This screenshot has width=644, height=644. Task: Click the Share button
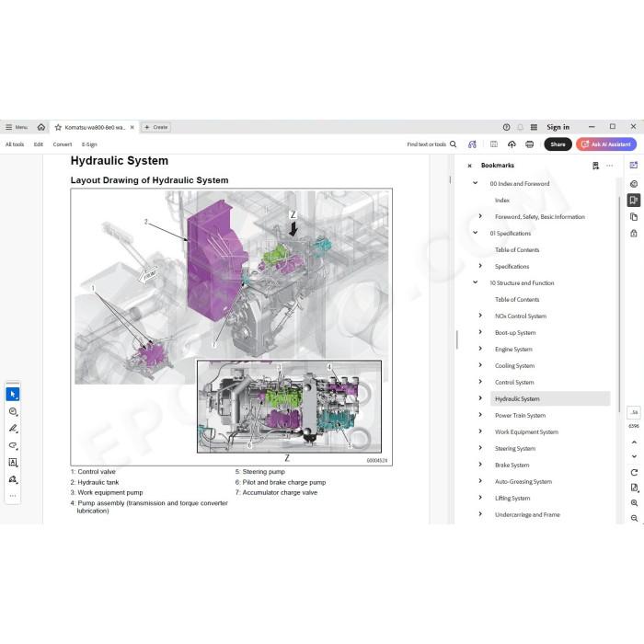pyautogui.click(x=558, y=144)
